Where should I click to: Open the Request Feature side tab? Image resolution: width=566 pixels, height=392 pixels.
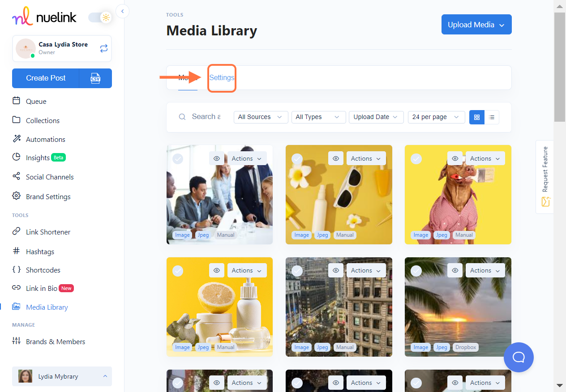545,177
